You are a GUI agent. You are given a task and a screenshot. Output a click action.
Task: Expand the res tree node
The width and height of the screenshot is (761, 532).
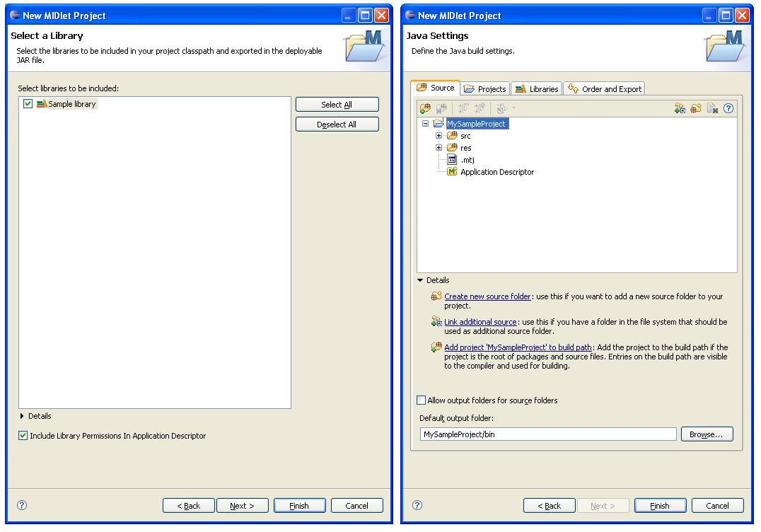pyautogui.click(x=438, y=147)
